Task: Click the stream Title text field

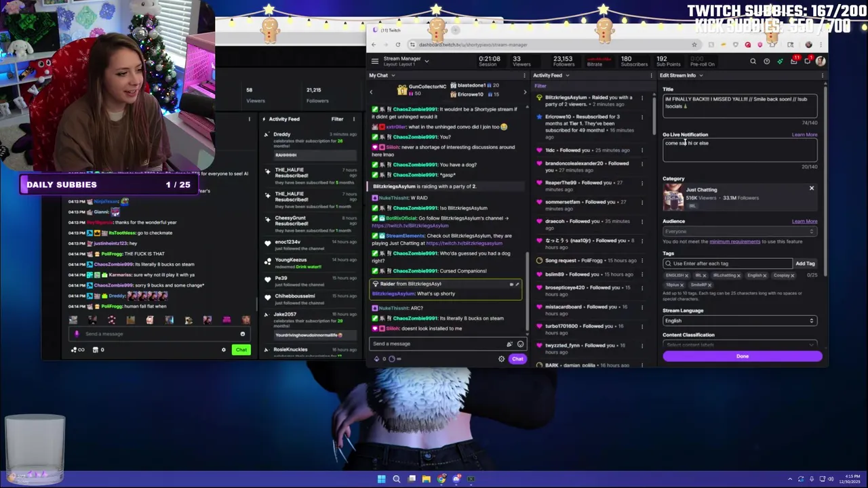Action: [739, 106]
